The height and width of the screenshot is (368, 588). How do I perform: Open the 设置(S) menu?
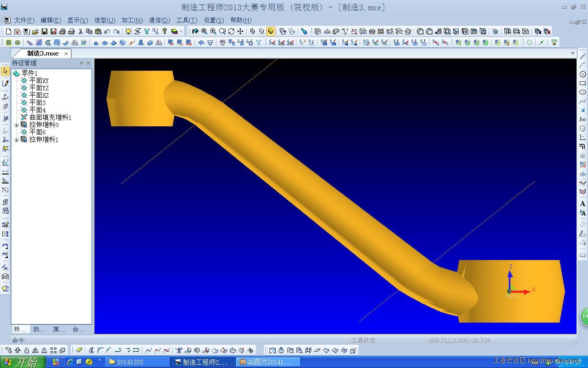tap(214, 20)
